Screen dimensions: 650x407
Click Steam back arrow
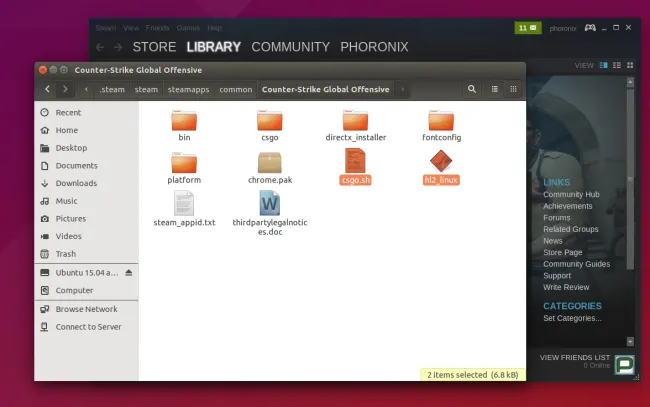click(x=100, y=47)
